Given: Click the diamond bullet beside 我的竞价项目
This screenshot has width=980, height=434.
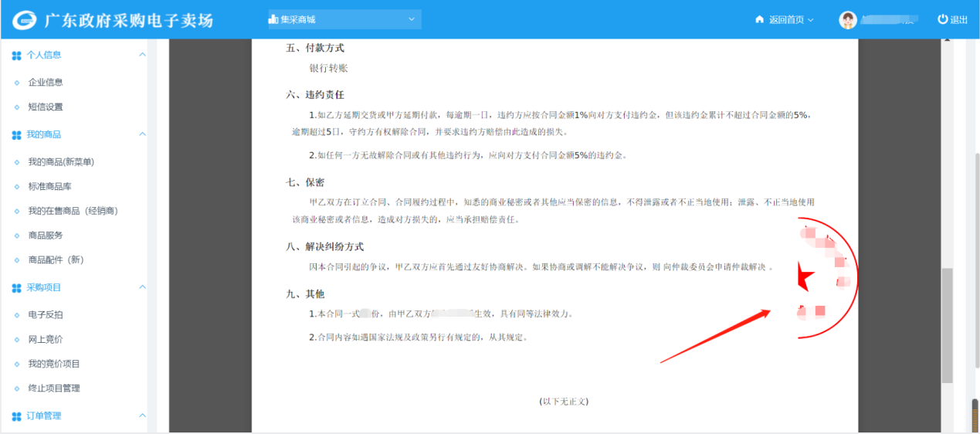Looking at the screenshot, I should point(18,364).
